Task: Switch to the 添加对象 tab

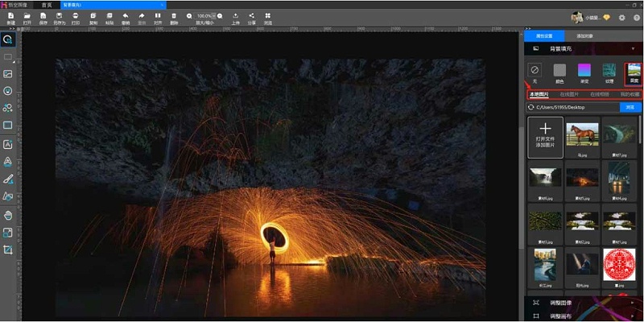Action: point(585,36)
